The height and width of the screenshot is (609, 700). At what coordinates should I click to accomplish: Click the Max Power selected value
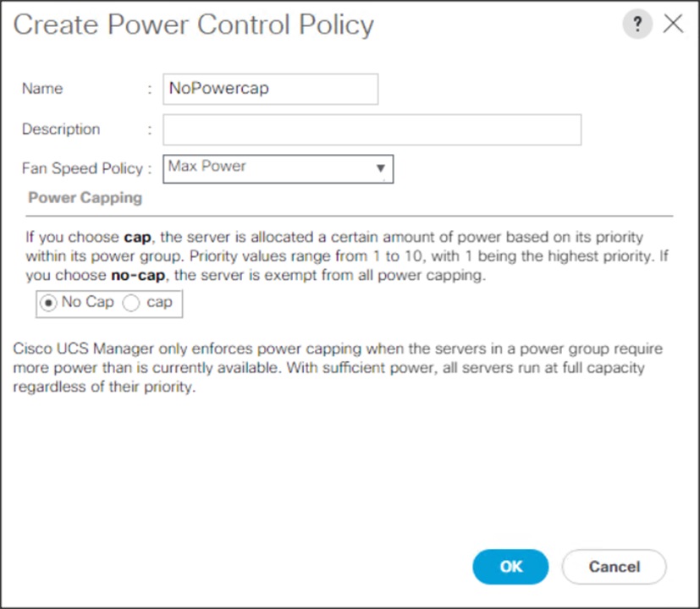click(207, 167)
